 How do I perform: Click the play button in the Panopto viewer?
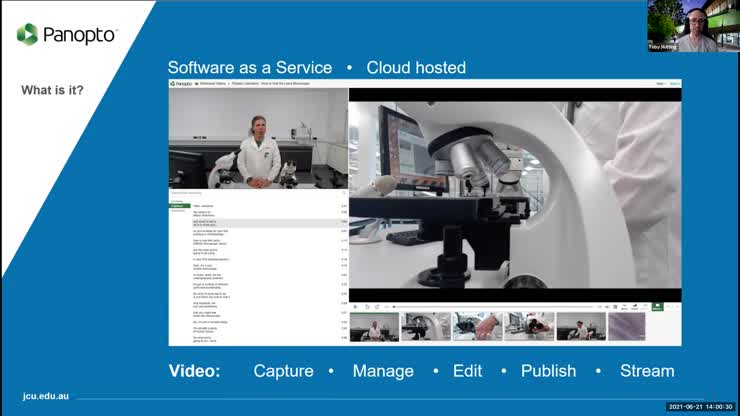click(x=355, y=307)
